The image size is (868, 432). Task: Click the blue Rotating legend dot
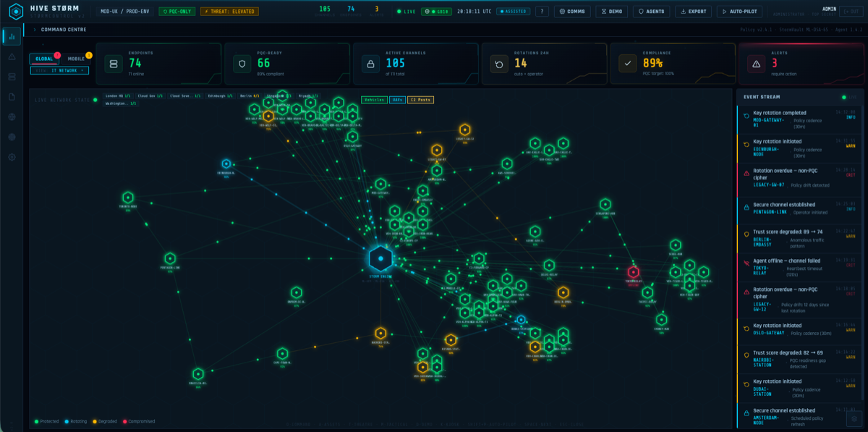67,421
